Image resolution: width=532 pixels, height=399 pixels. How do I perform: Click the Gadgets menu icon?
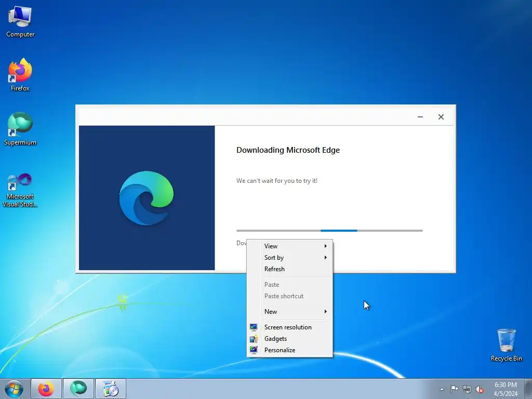(x=254, y=339)
